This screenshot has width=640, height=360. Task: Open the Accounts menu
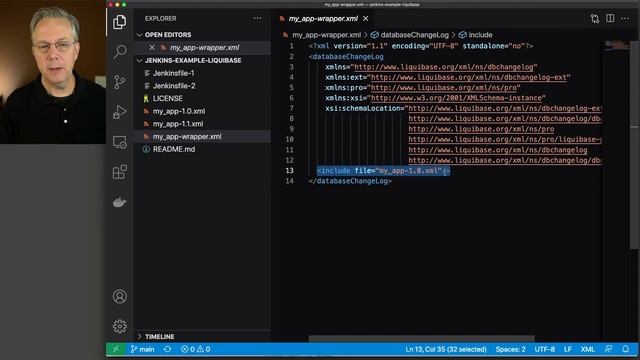[120, 296]
